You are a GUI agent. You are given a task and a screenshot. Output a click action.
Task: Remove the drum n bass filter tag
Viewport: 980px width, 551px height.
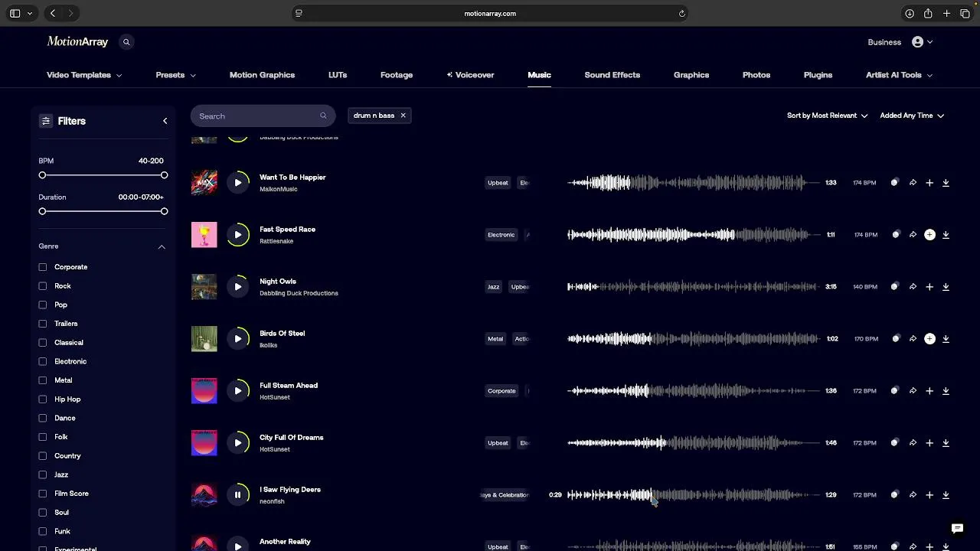(x=403, y=116)
